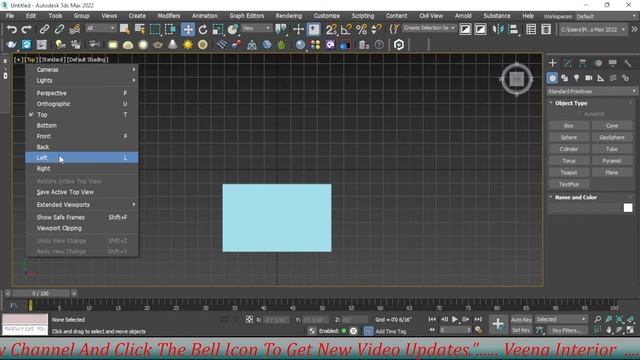Image resolution: width=640 pixels, height=360 pixels.
Task: Open the Hierarchy tab in command panel
Action: click(x=583, y=63)
